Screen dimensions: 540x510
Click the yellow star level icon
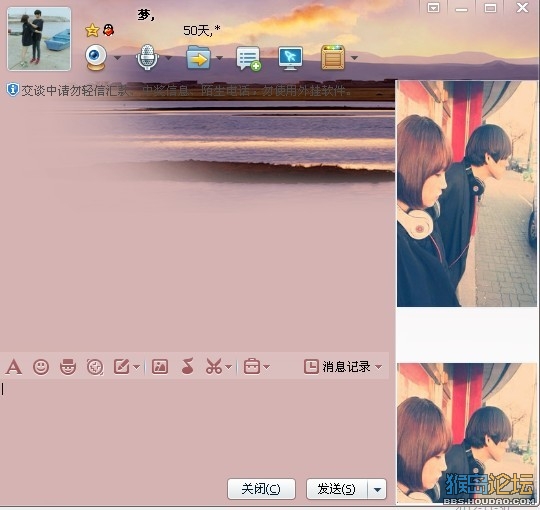coord(92,30)
